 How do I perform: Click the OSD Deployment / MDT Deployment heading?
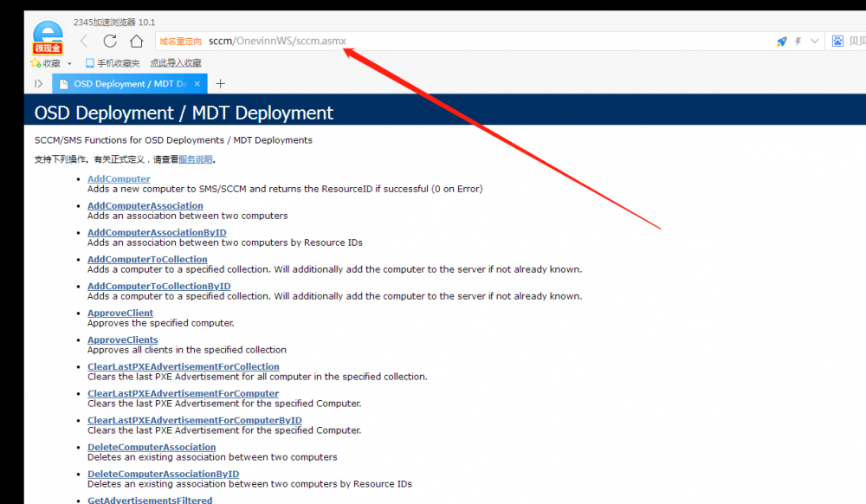click(x=184, y=113)
